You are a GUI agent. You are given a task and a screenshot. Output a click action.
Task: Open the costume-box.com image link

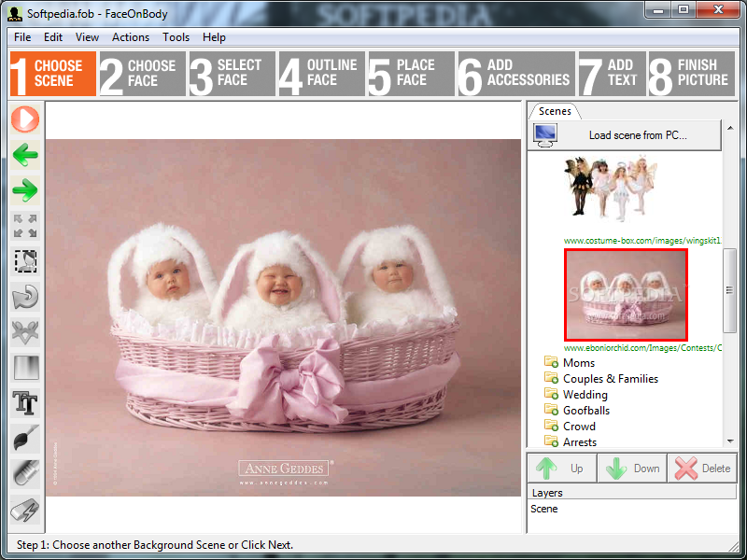point(642,241)
